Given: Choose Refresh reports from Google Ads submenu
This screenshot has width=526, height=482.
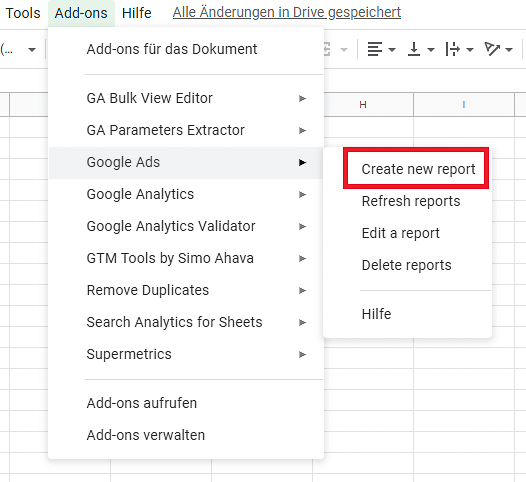Looking at the screenshot, I should coord(411,201).
